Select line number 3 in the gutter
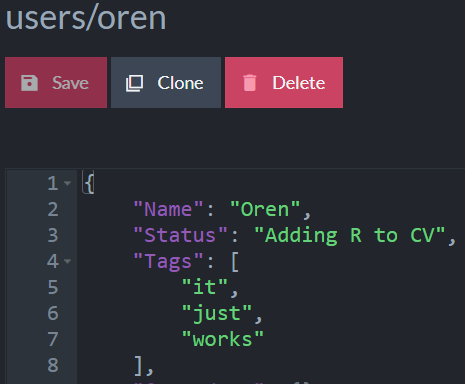Image resolution: width=465 pixels, height=384 pixels. pyautogui.click(x=53, y=235)
